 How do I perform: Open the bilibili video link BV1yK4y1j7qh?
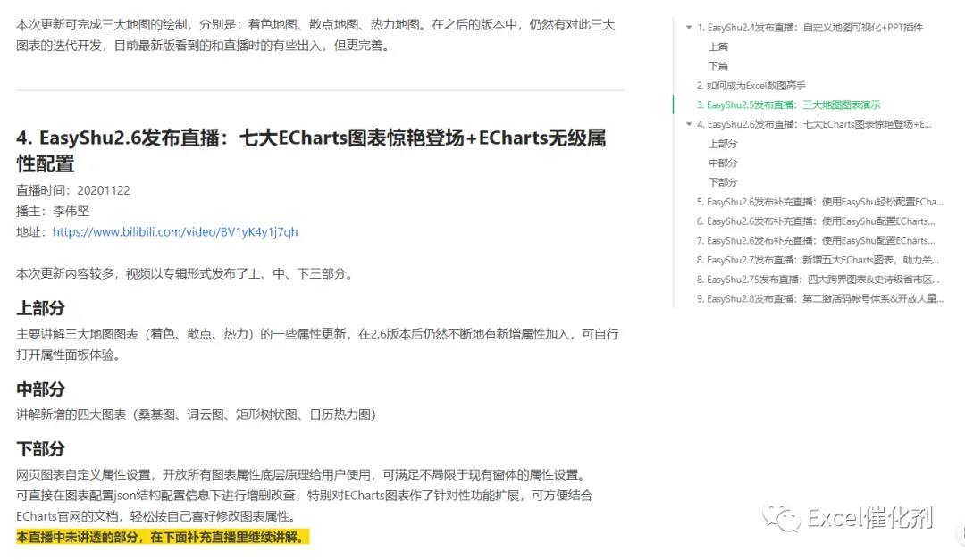175,232
